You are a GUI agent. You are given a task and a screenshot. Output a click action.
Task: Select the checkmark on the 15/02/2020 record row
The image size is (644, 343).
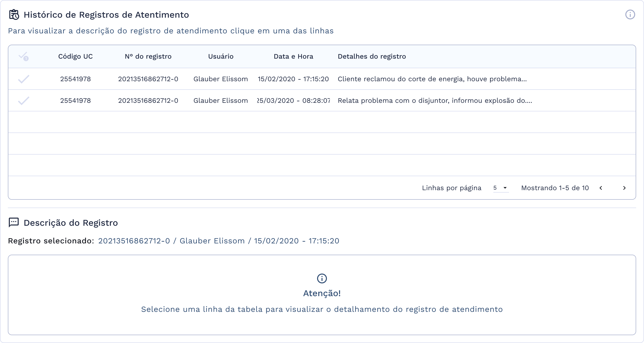click(x=23, y=79)
